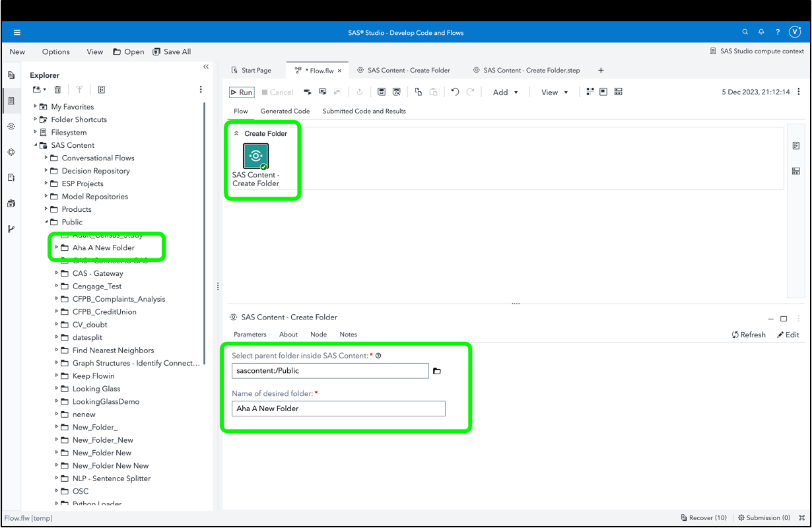Open the hamburger applications menu

pyautogui.click(x=17, y=32)
